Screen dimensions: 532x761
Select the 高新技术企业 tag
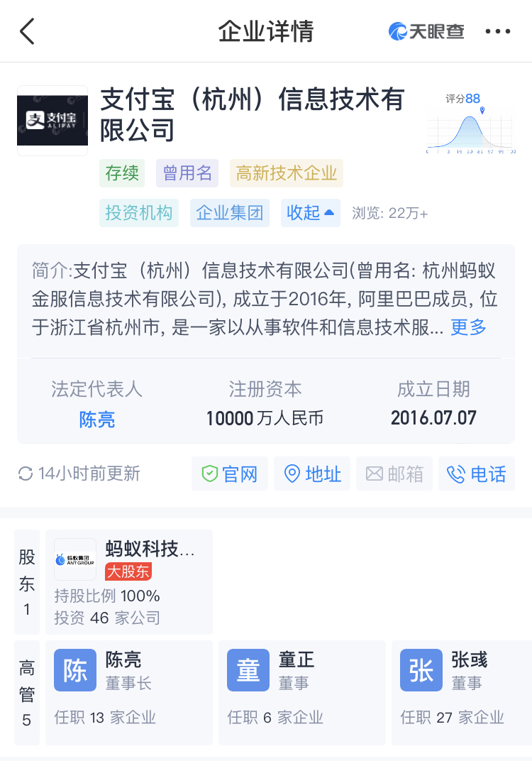point(286,173)
